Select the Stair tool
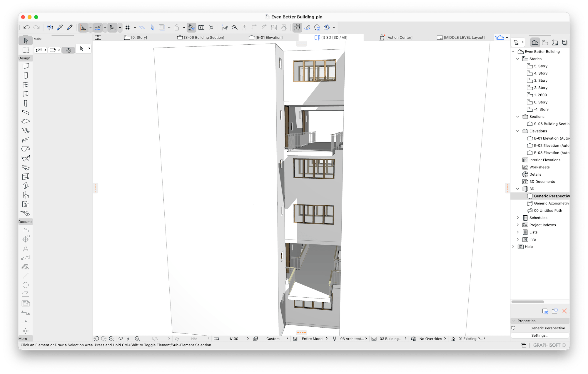 point(26,130)
